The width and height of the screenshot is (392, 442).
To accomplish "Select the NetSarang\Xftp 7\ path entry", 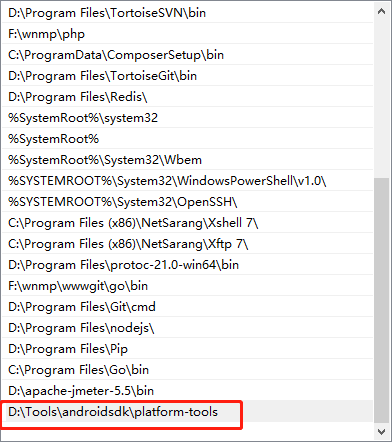I will pos(187,244).
